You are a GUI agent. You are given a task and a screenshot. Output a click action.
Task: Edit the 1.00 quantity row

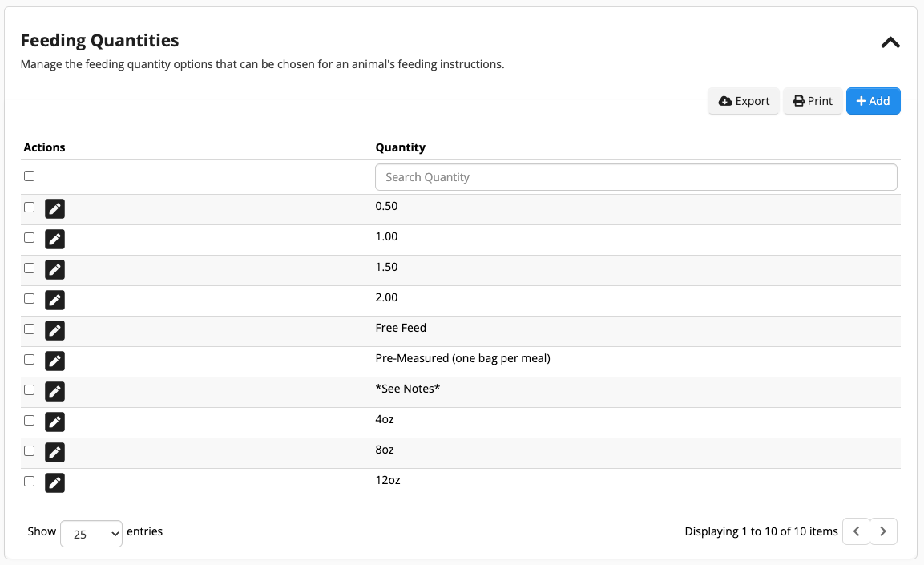pos(54,239)
